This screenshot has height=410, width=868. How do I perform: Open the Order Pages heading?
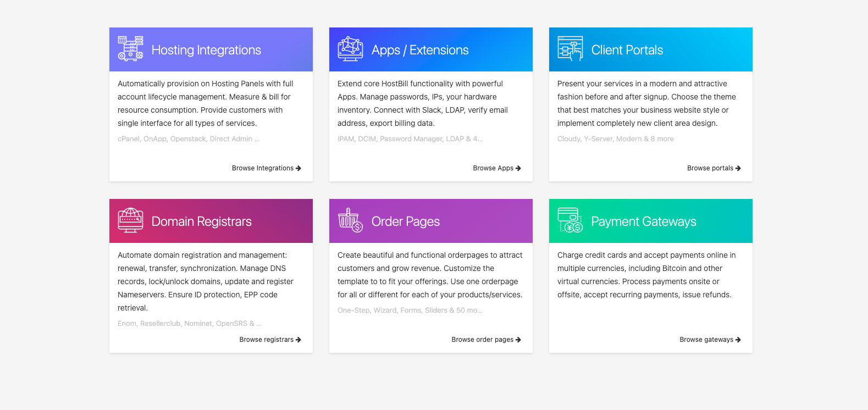[406, 221]
